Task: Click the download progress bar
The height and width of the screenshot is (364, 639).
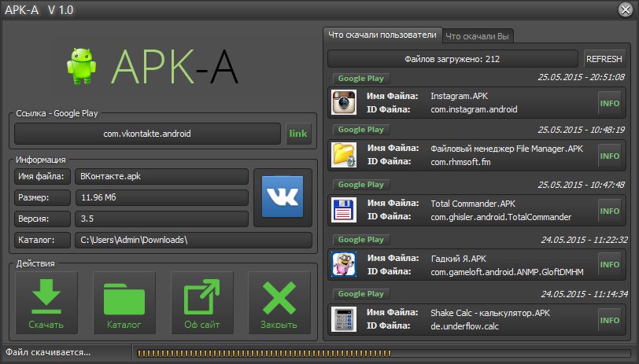Action: (x=383, y=351)
